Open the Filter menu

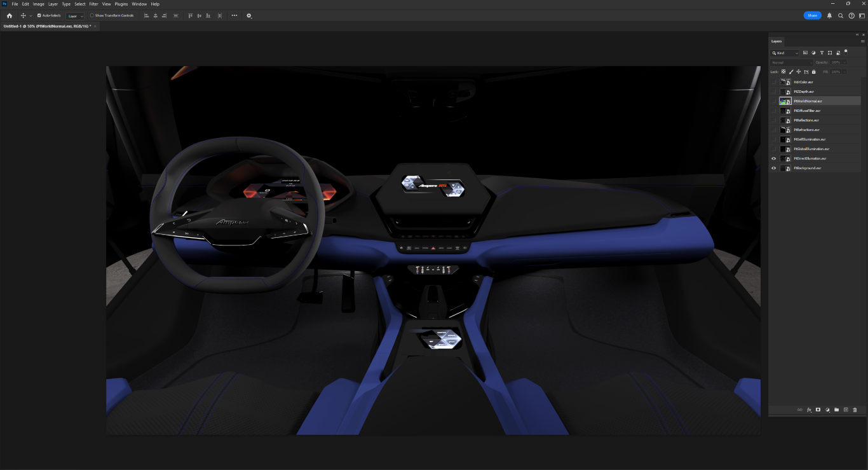click(x=93, y=4)
